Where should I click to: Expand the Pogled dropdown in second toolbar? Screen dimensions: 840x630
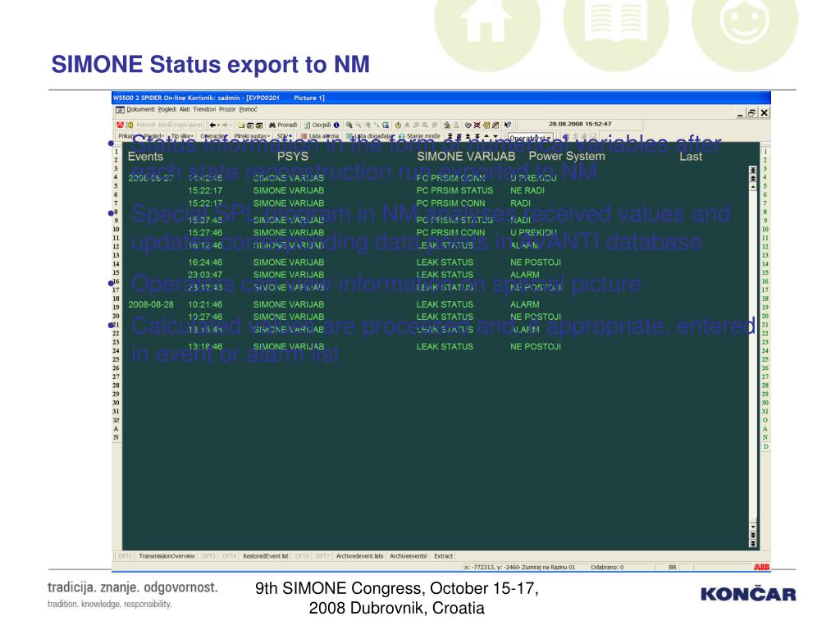click(153, 136)
